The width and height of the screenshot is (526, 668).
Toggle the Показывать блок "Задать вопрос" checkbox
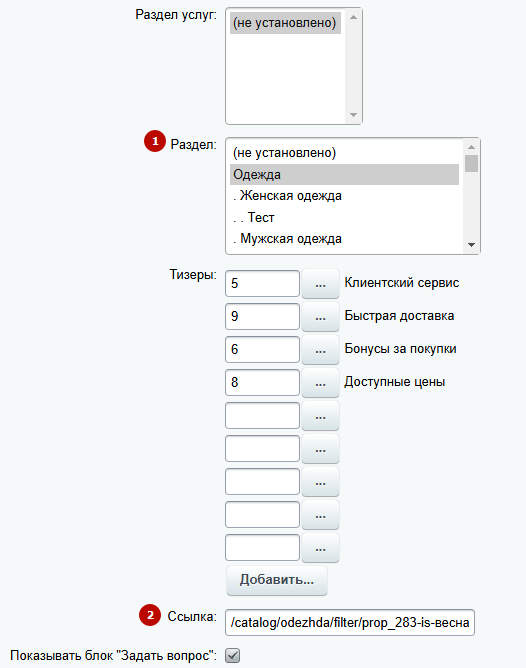click(x=233, y=655)
